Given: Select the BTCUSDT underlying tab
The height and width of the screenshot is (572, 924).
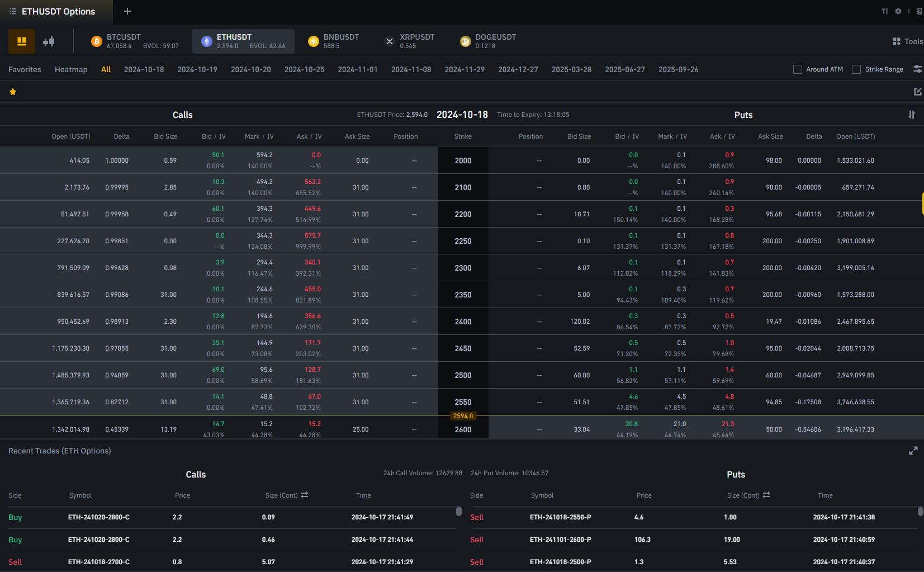Looking at the screenshot, I should pyautogui.click(x=135, y=41).
